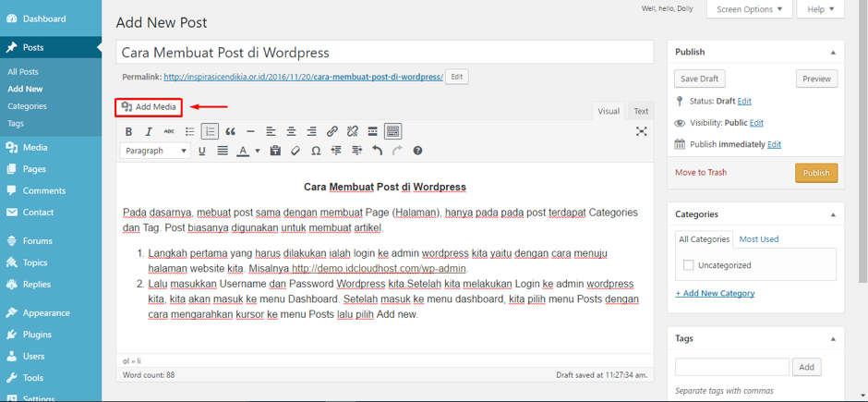Collapse the Categories panel
This screenshot has height=402, width=868.
tap(833, 214)
